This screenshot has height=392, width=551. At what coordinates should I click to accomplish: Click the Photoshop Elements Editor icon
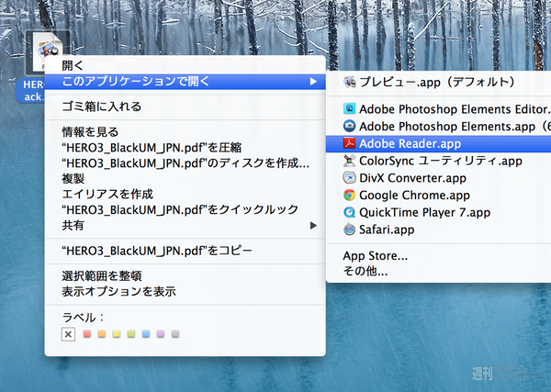point(349,108)
